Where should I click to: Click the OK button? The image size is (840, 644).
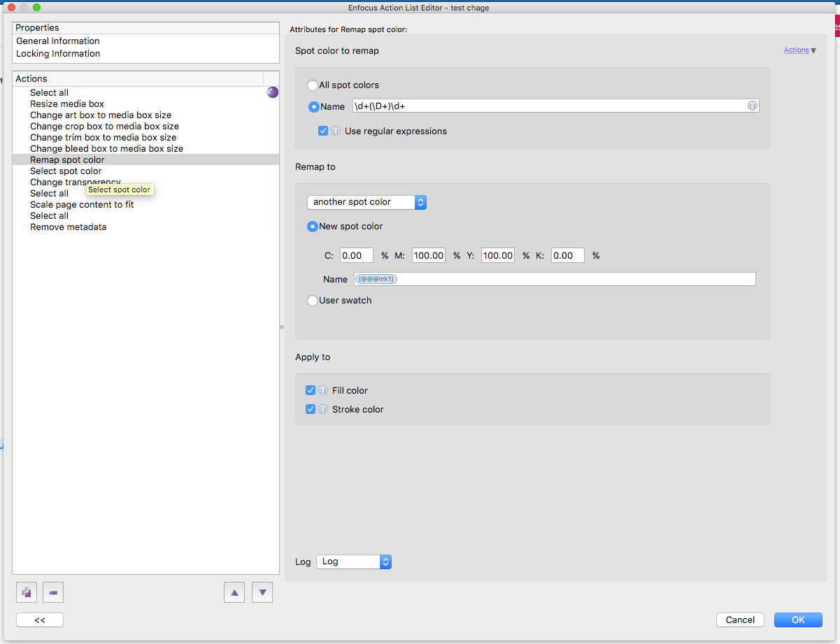[798, 620]
